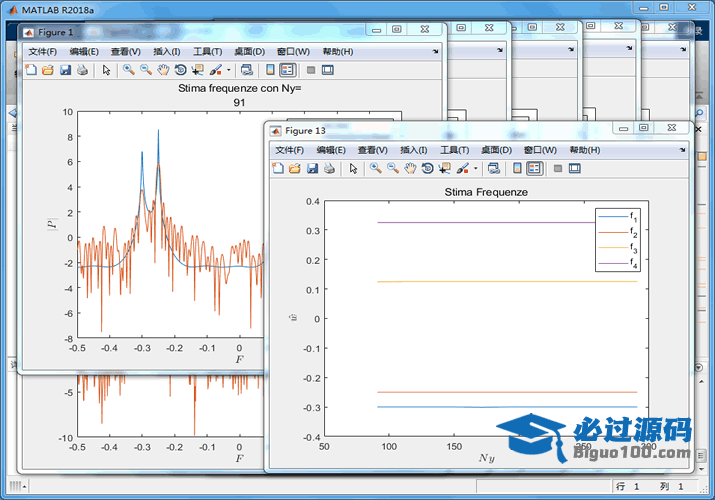Toggle Insert Colorbar in Figure 13 toolbar
The width and height of the screenshot is (715, 500).
tap(517, 168)
